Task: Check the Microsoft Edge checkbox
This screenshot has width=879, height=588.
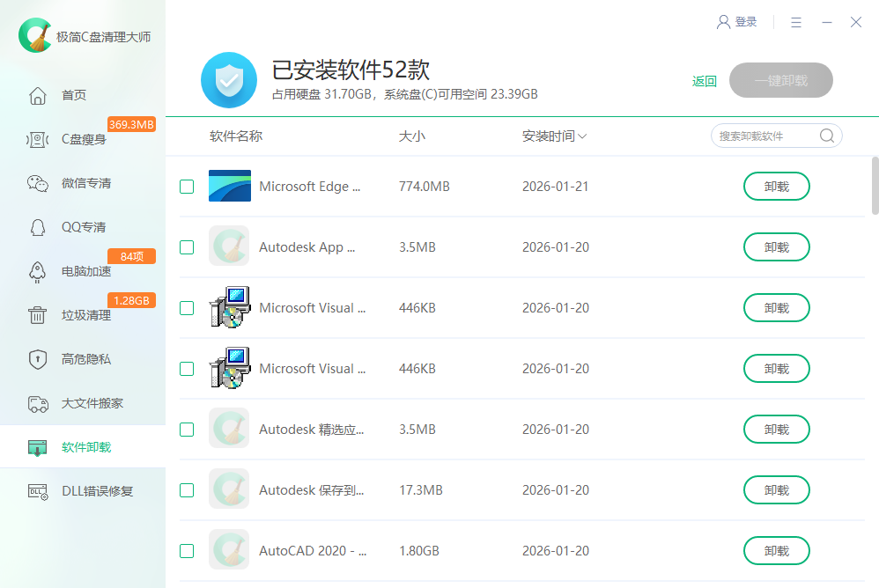Action: point(186,186)
